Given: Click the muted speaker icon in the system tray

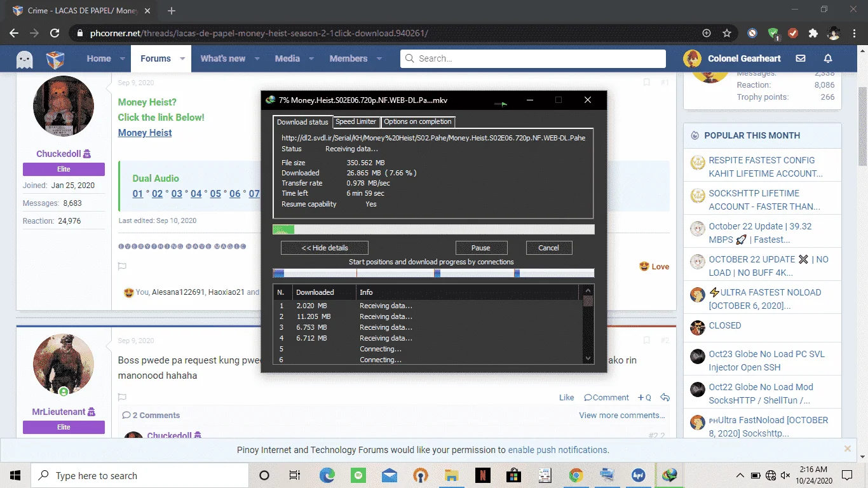Looking at the screenshot, I should tap(785, 475).
